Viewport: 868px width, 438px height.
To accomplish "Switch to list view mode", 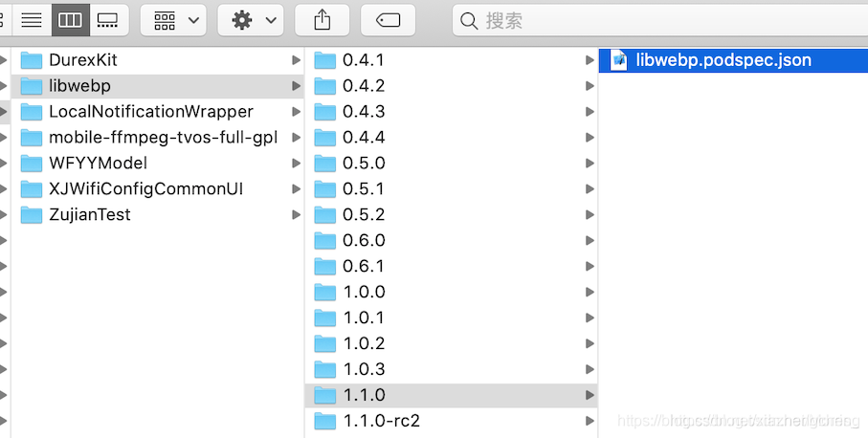I will (32, 20).
